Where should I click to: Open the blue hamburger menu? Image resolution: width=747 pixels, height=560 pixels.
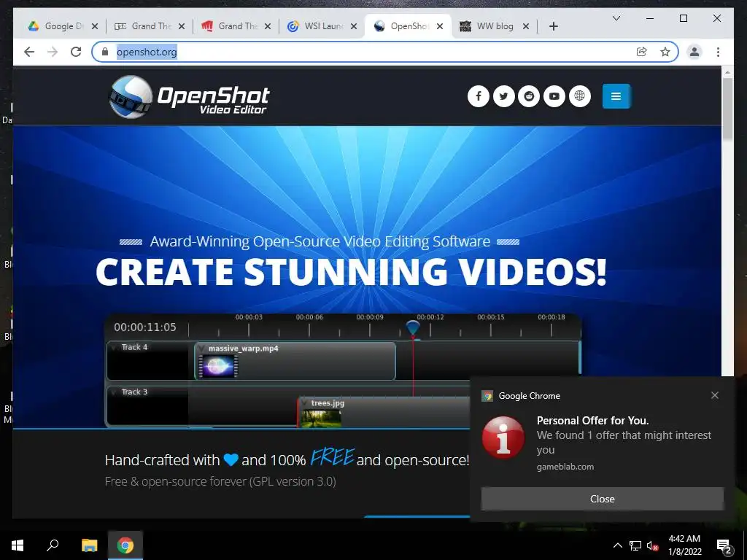point(616,96)
